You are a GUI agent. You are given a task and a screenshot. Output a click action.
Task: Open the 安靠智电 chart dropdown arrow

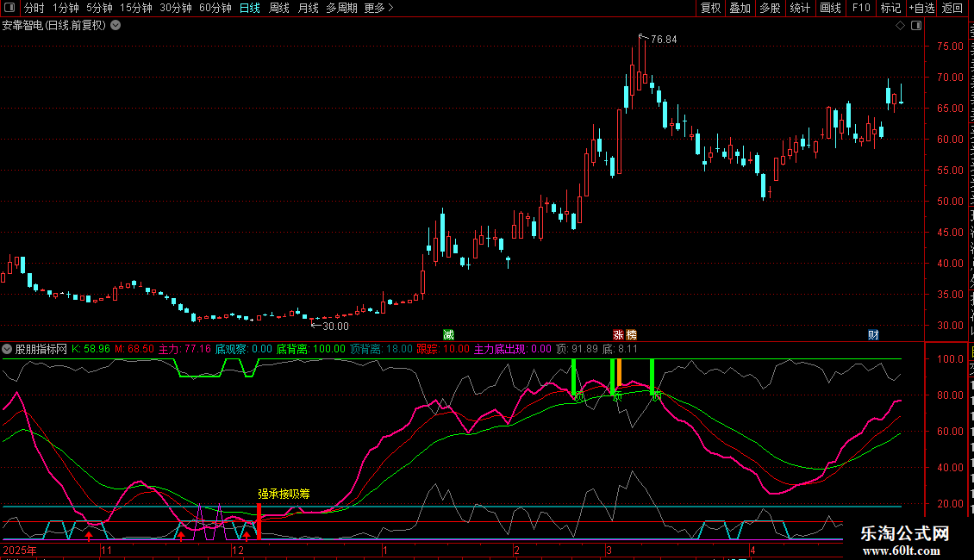tap(116, 26)
